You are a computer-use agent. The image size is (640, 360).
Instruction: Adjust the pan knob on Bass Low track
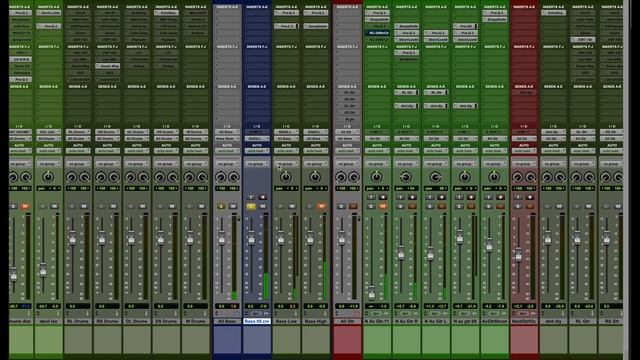286,177
